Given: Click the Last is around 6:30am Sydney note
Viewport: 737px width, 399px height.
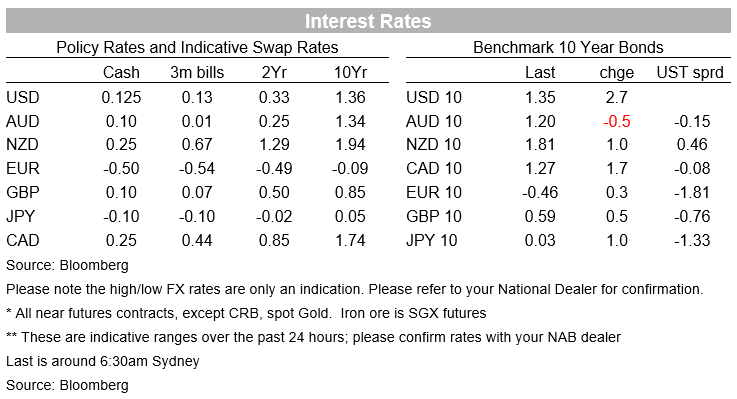Looking at the screenshot, I should pos(103,361).
